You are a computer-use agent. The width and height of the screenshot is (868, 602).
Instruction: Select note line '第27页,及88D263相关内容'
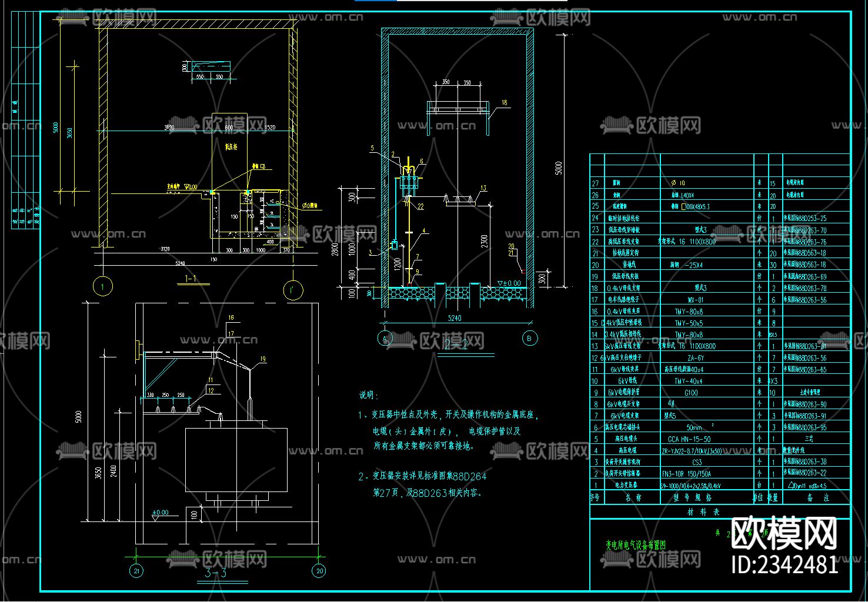coord(428,493)
